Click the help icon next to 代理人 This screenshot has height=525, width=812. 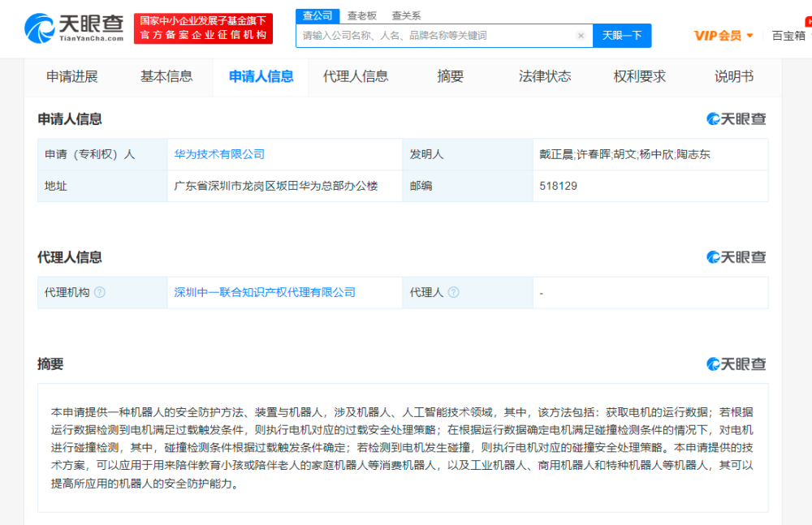453,293
